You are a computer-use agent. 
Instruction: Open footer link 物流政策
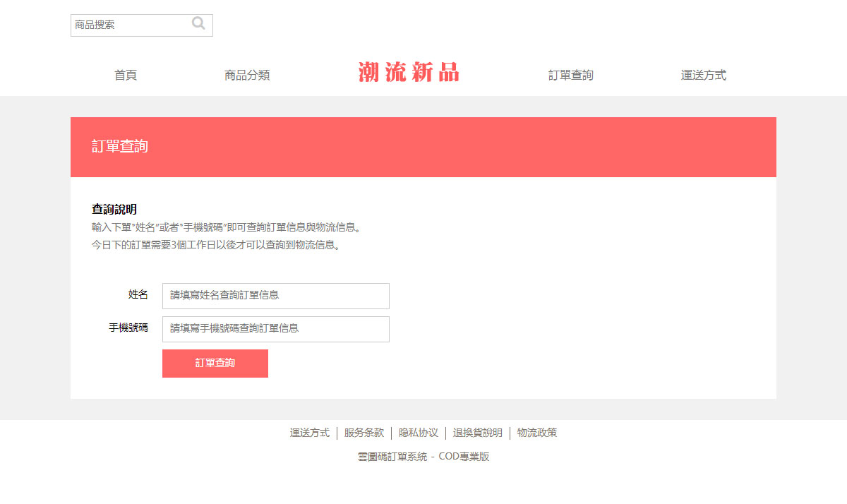click(537, 433)
